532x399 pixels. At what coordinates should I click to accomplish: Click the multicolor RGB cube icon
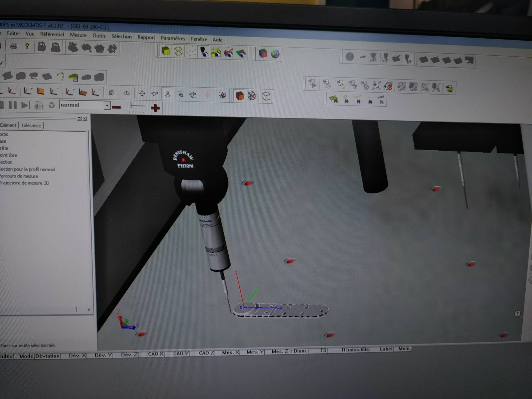pos(263,53)
